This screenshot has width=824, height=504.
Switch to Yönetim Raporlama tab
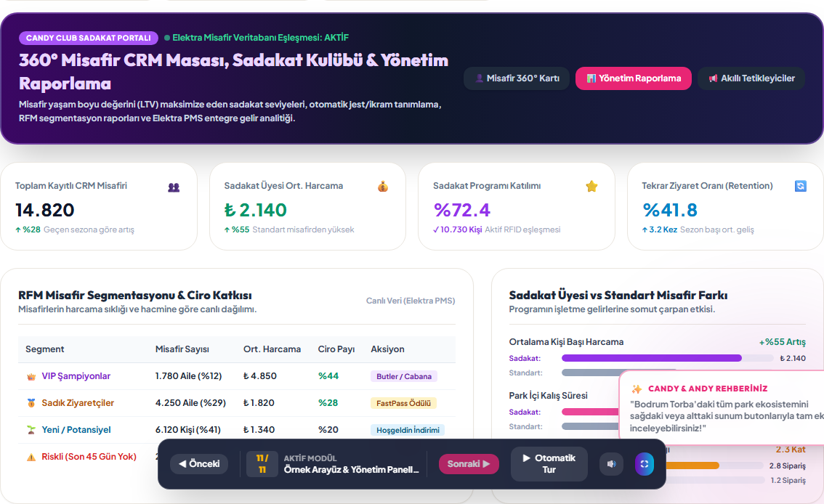633,78
